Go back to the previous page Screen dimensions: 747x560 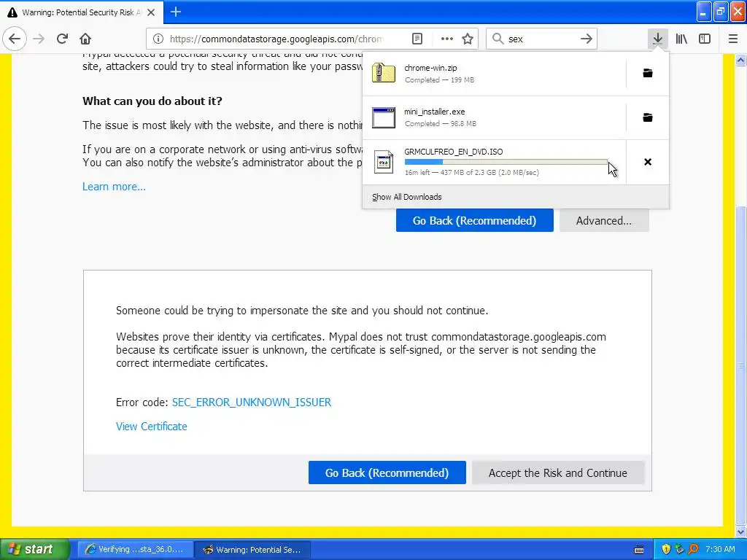point(15,39)
